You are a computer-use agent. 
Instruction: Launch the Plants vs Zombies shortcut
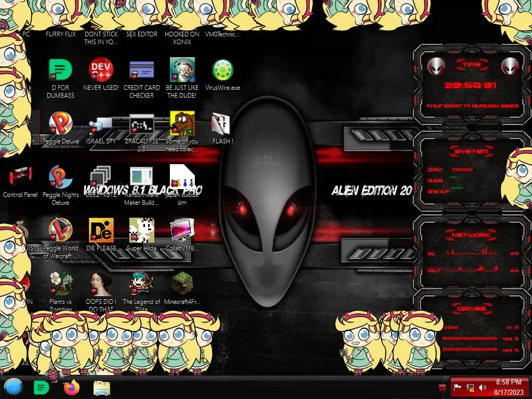60,283
